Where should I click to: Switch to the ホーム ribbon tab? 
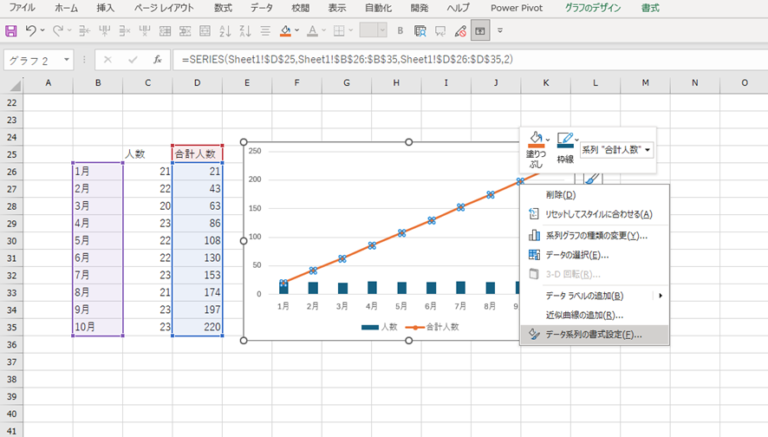point(66,8)
